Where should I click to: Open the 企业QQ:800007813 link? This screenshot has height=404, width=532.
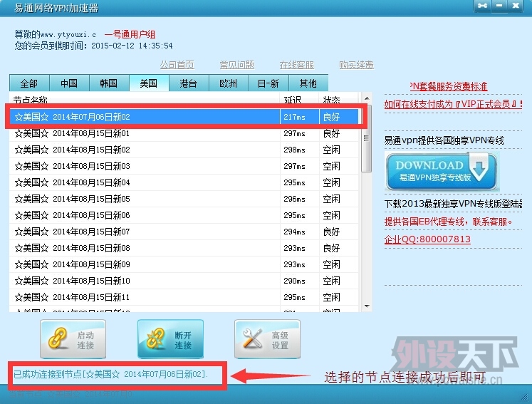pos(427,239)
